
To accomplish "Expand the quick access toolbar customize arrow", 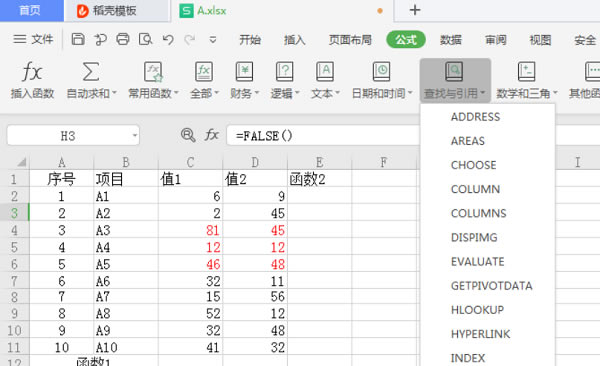I will pos(213,39).
